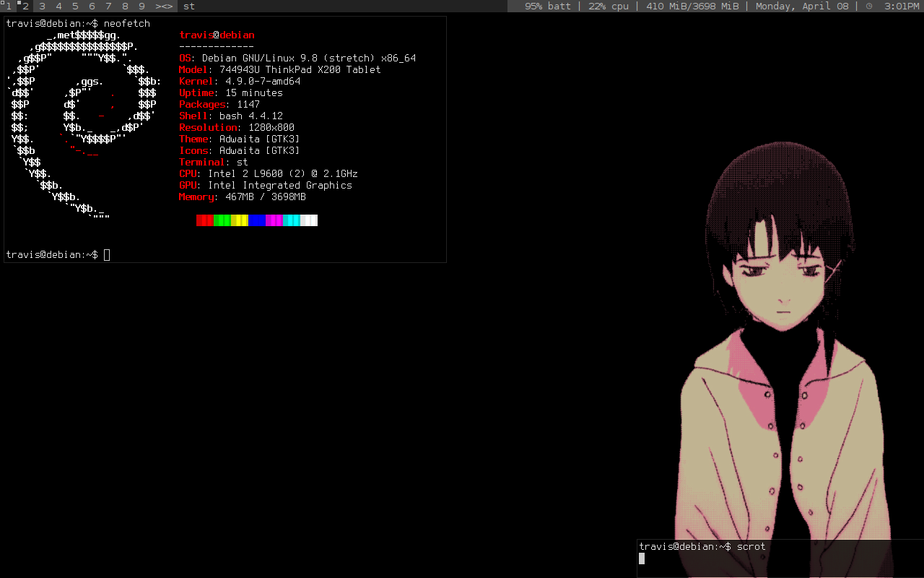Click the yellow color block in neofetch

240,220
